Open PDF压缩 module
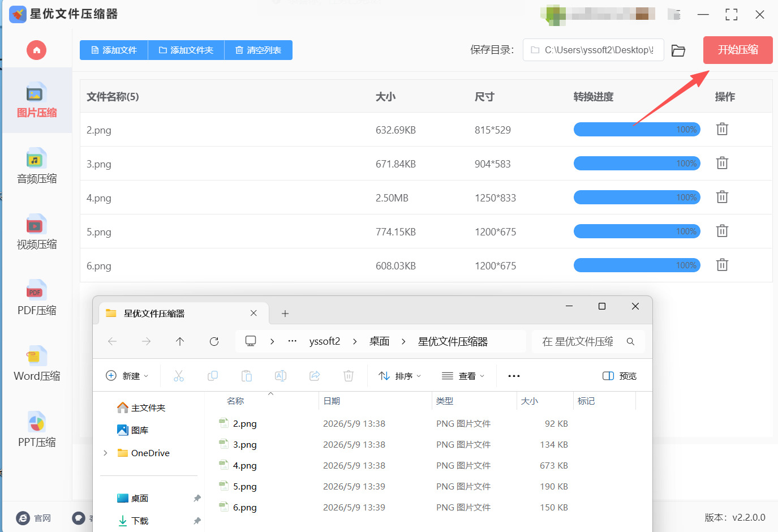This screenshot has height=532, width=778. point(37,298)
